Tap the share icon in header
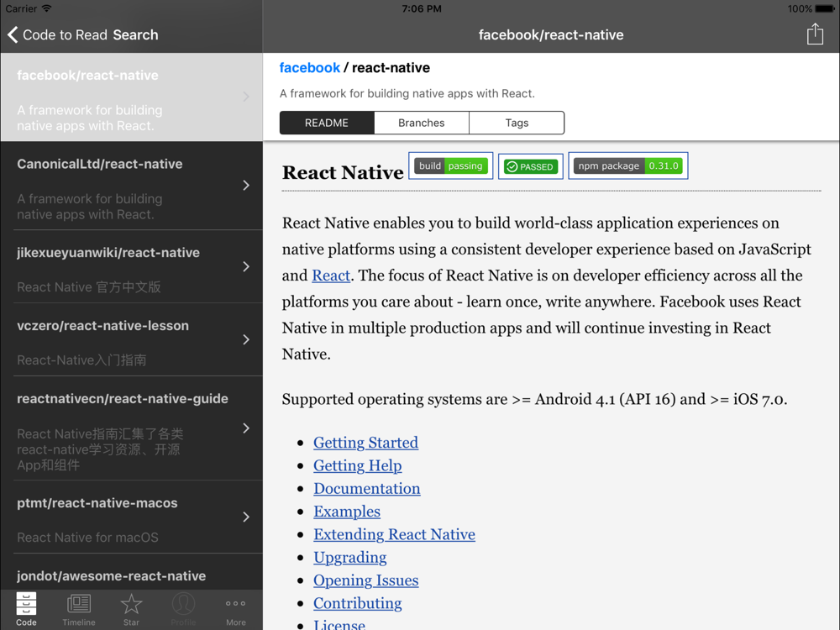 [815, 34]
